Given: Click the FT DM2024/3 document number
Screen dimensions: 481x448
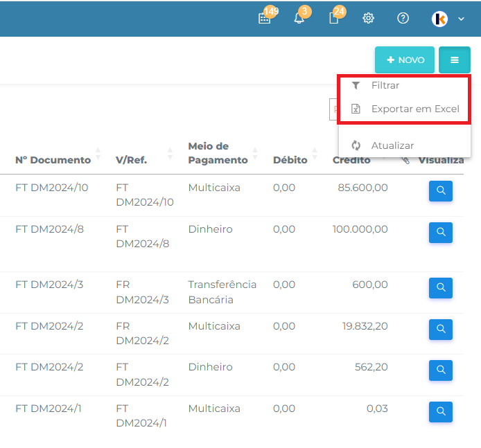Looking at the screenshot, I should [49, 285].
